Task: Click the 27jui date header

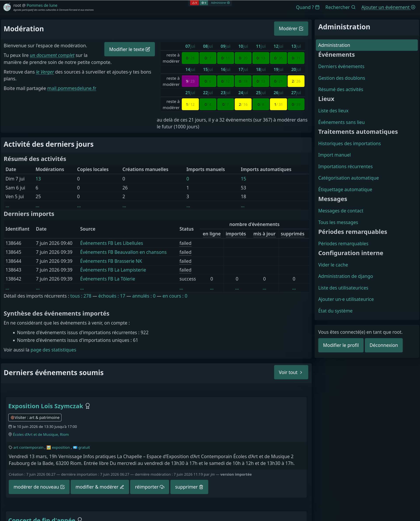Action: pos(296,93)
